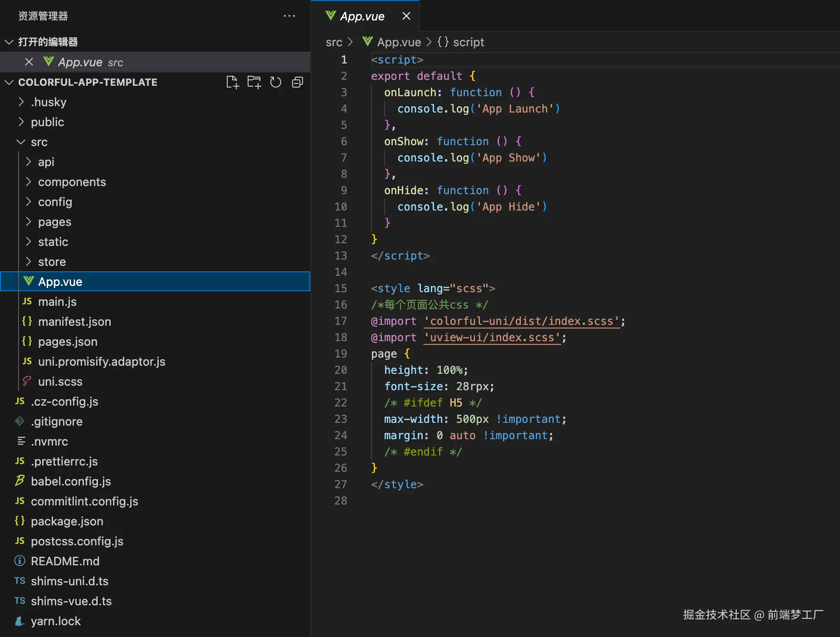The height and width of the screenshot is (637, 840).
Task: Click the New Folder icon in explorer header
Action: pos(254,82)
